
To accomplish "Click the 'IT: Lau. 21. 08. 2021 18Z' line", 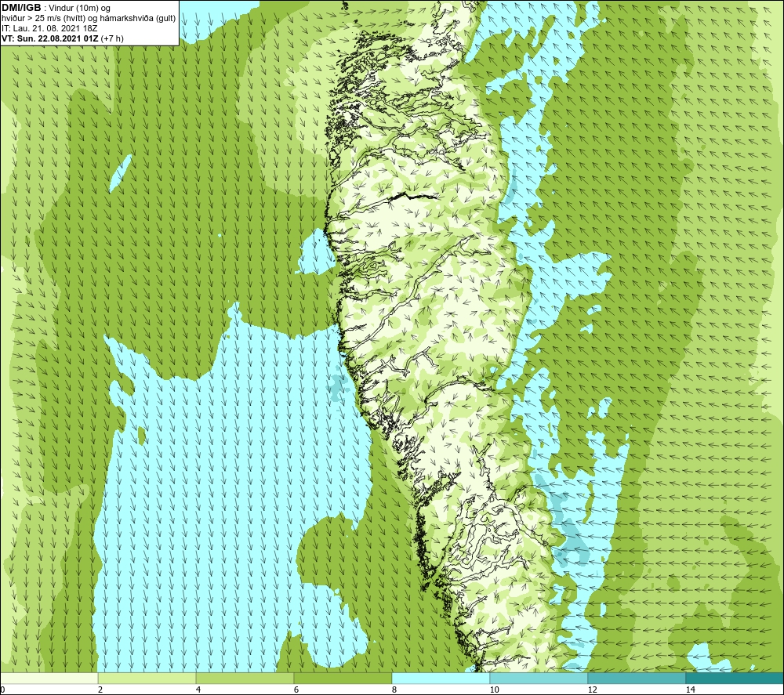I will tap(49, 28).
